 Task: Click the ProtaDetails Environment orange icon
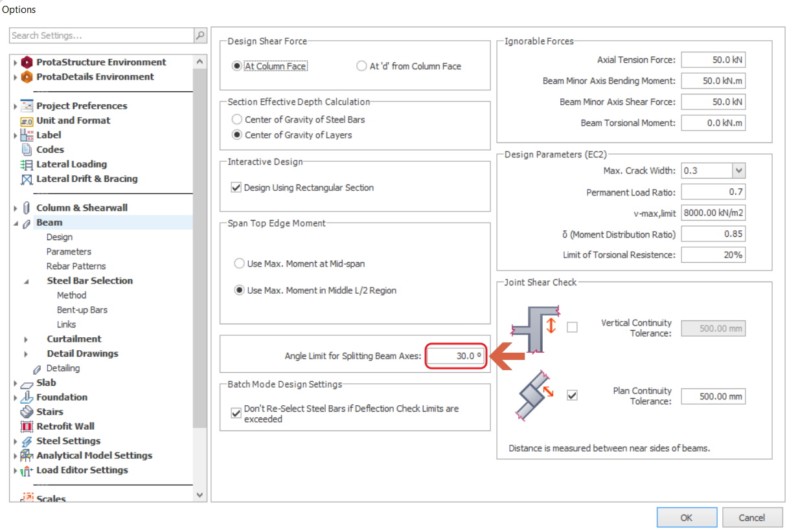(x=27, y=77)
